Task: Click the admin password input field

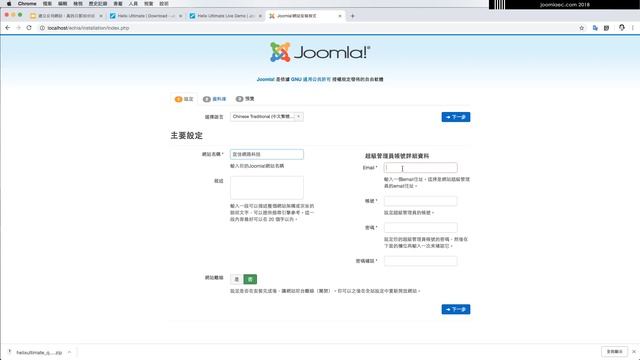Action: (x=420, y=228)
